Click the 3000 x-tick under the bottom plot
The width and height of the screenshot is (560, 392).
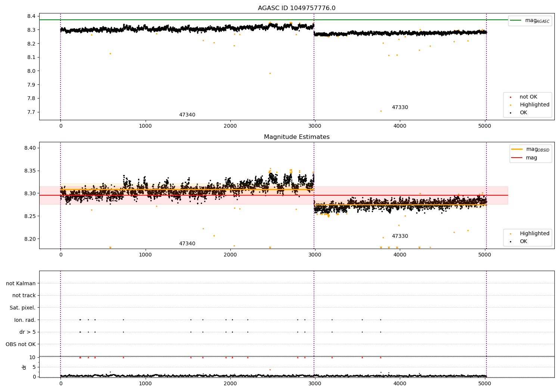click(x=315, y=383)
